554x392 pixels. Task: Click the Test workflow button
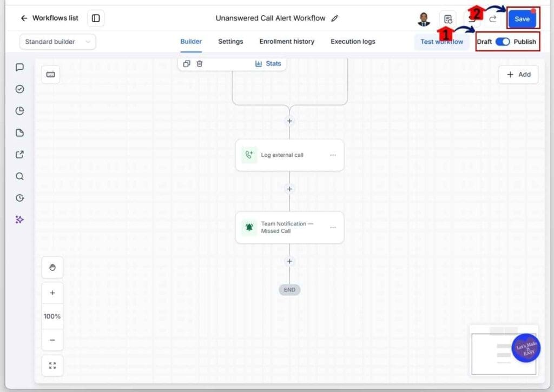[441, 42]
